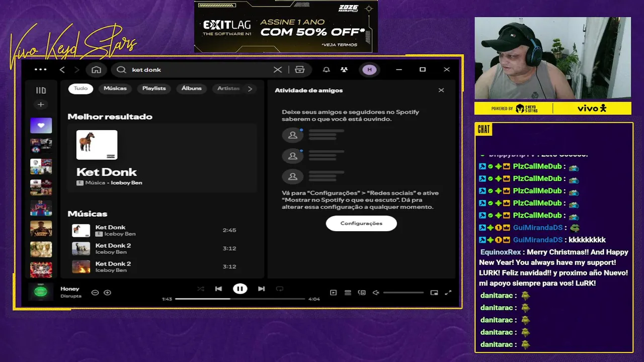This screenshot has height=362, width=644.
Task: Open the playback queue
Action: tap(348, 293)
